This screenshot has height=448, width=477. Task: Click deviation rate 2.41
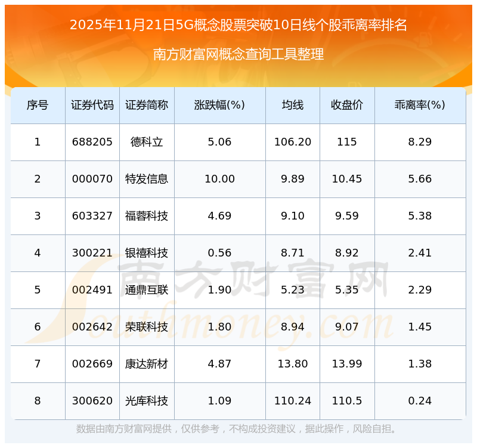420,253
